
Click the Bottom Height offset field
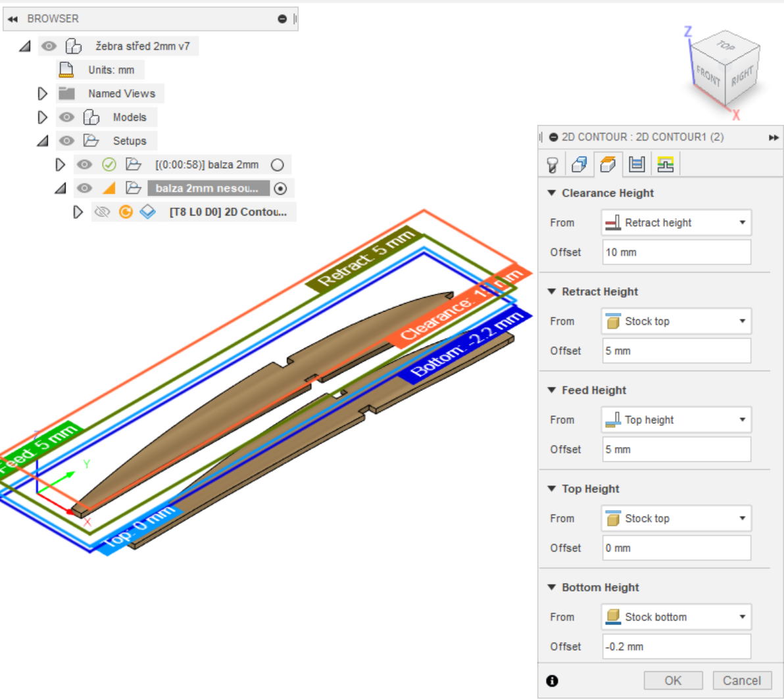tap(676, 647)
